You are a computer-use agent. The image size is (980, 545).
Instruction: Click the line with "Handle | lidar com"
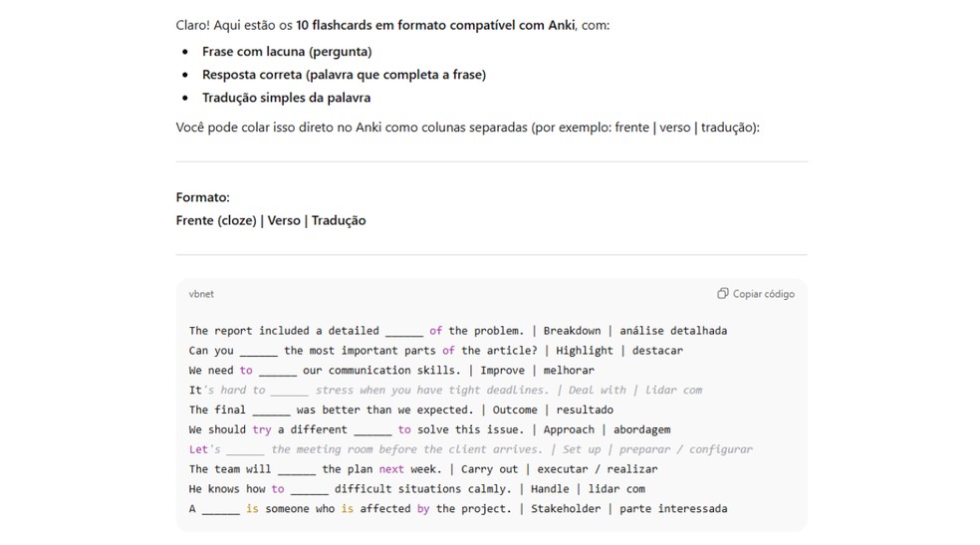(416, 489)
